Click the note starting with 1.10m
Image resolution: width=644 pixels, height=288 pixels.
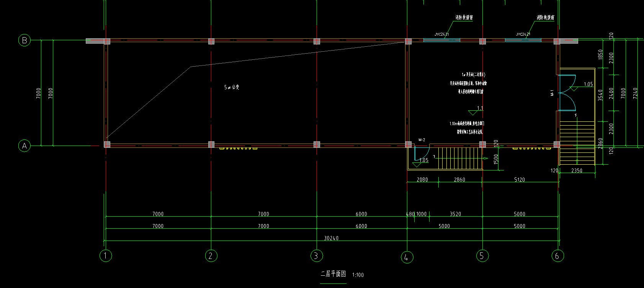pyautogui.click(x=467, y=124)
